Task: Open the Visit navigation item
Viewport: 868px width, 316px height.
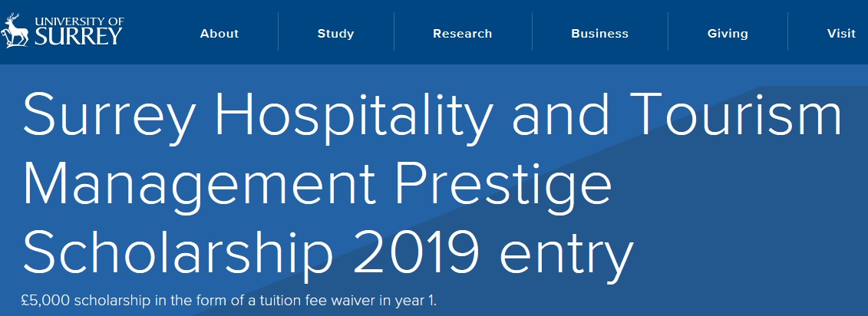Action: tap(841, 34)
